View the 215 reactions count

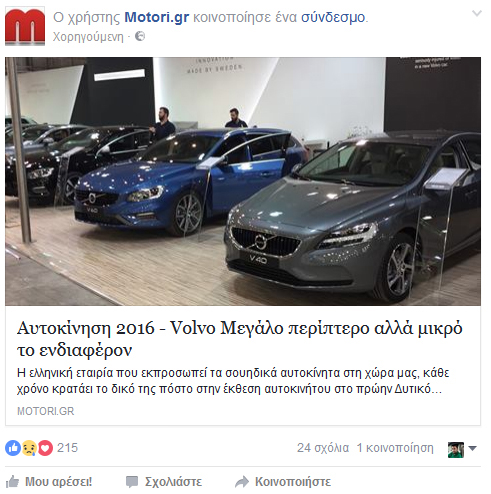pyautogui.click(x=67, y=448)
